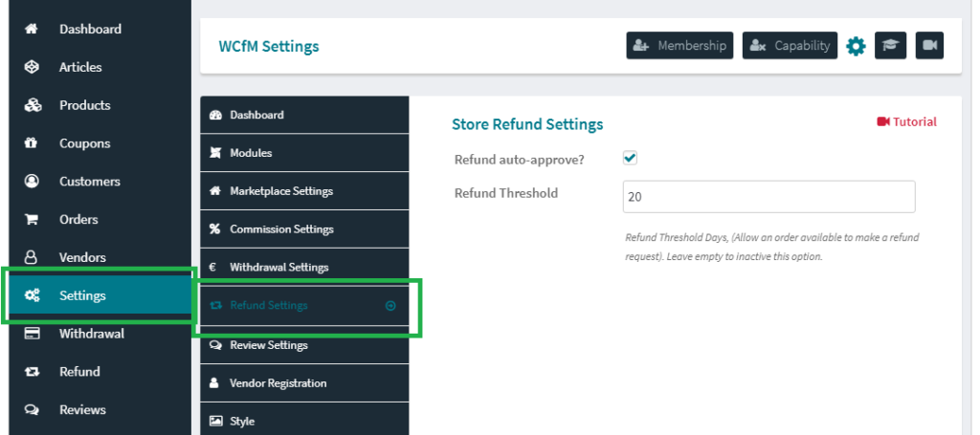Click the Style picture icon
The height and width of the screenshot is (435, 980).
(x=215, y=422)
